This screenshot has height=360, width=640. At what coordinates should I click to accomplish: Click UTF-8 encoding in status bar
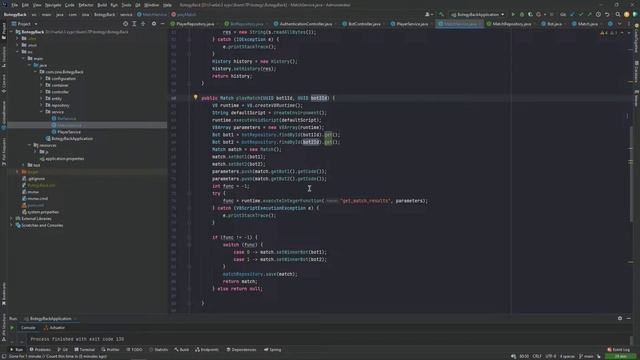coord(551,356)
